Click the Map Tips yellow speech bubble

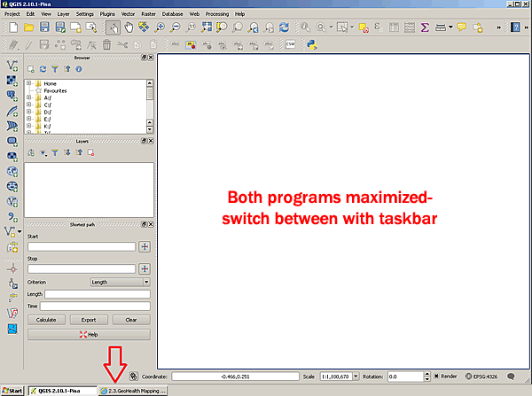point(461,27)
